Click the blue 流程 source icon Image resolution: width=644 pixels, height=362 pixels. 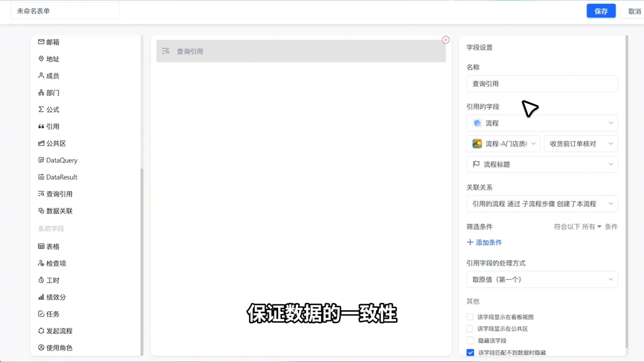[477, 123]
